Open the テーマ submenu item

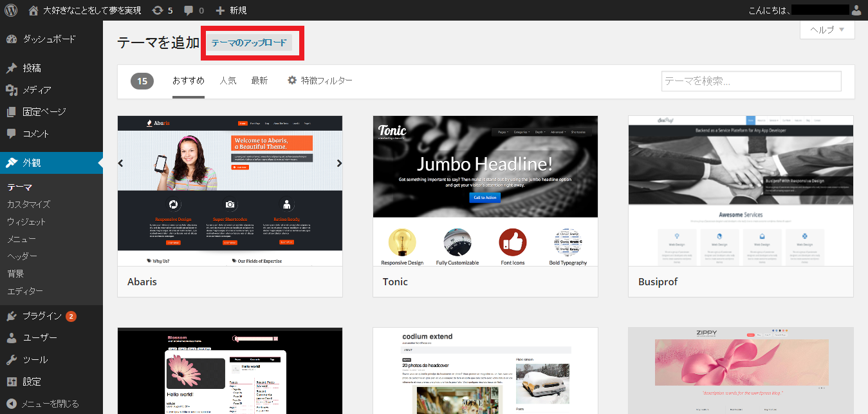[19, 187]
